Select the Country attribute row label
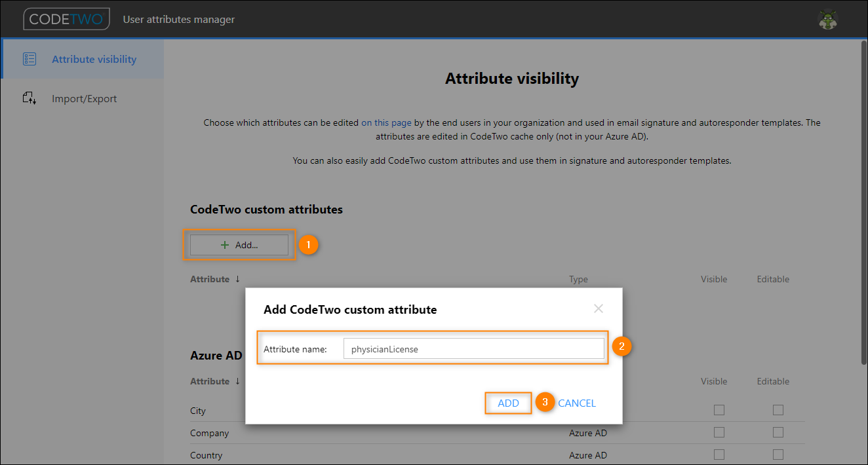This screenshot has height=465, width=868. click(x=207, y=455)
